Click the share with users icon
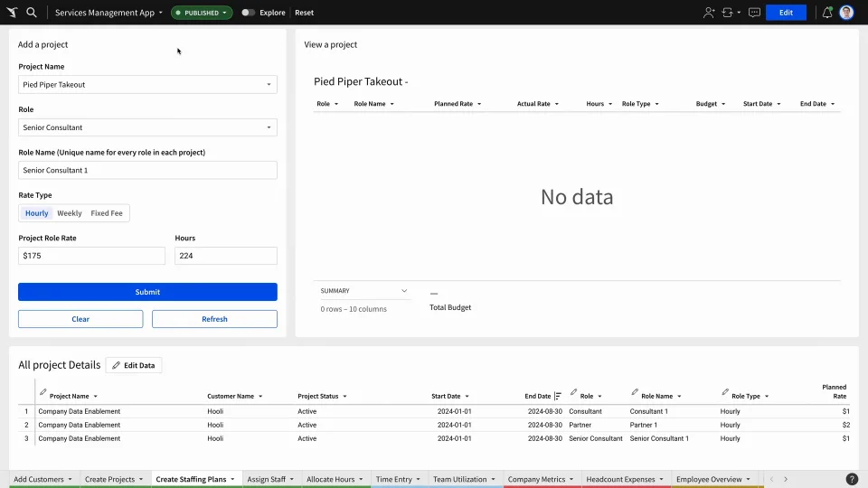The image size is (868, 488). tap(709, 12)
